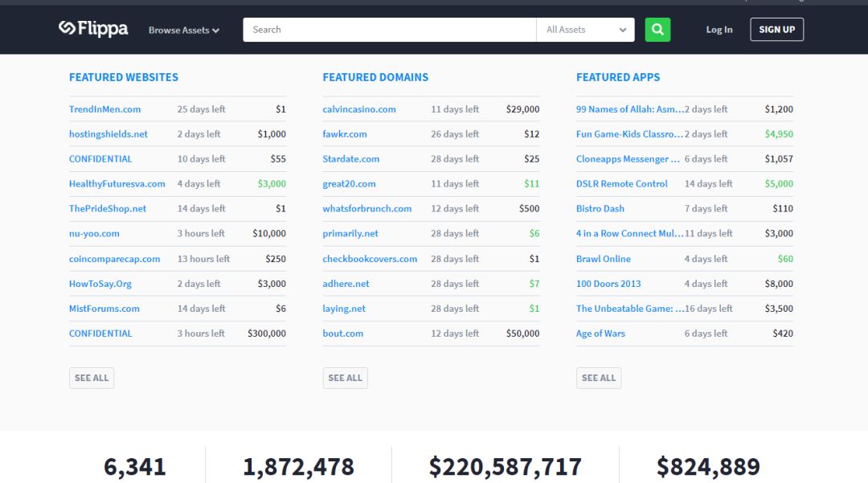The width and height of the screenshot is (868, 483).
Task: Click the $8,000 price for 100 Doors 2013
Action: tap(779, 283)
